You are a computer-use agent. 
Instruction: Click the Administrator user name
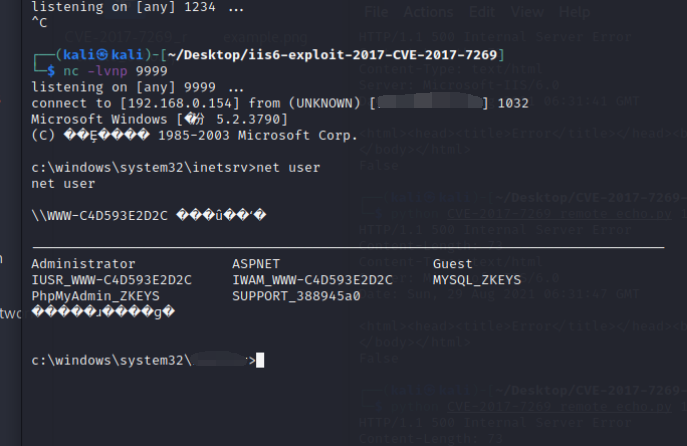coord(83,264)
